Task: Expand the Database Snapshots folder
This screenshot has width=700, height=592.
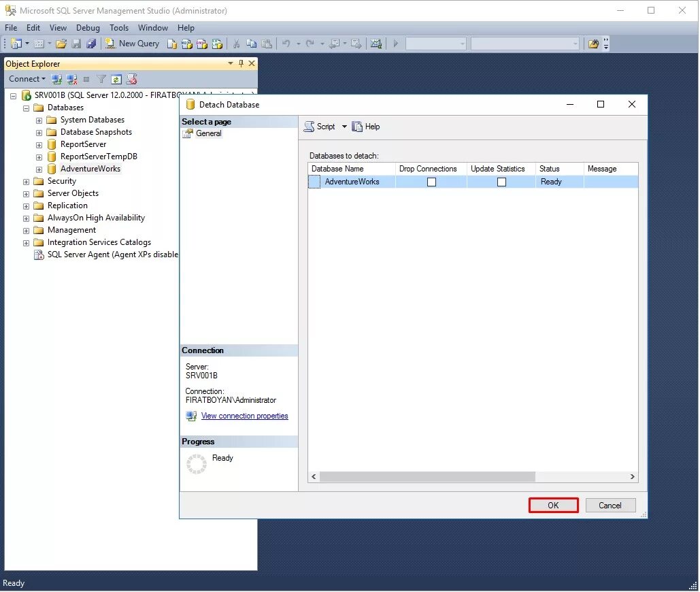Action: click(x=39, y=133)
